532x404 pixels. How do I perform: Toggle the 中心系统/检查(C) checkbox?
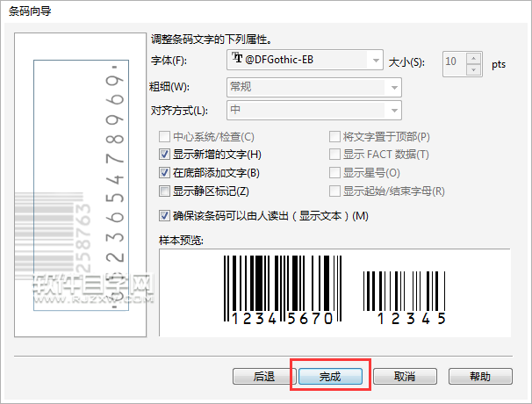[x=164, y=137]
